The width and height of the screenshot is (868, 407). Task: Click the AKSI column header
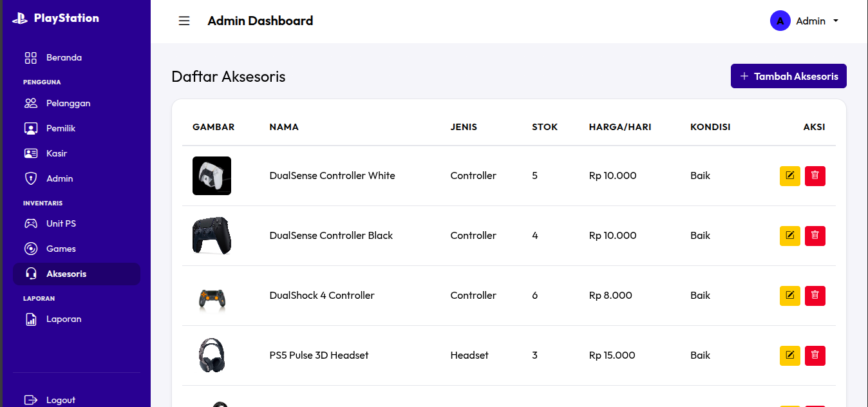point(815,127)
